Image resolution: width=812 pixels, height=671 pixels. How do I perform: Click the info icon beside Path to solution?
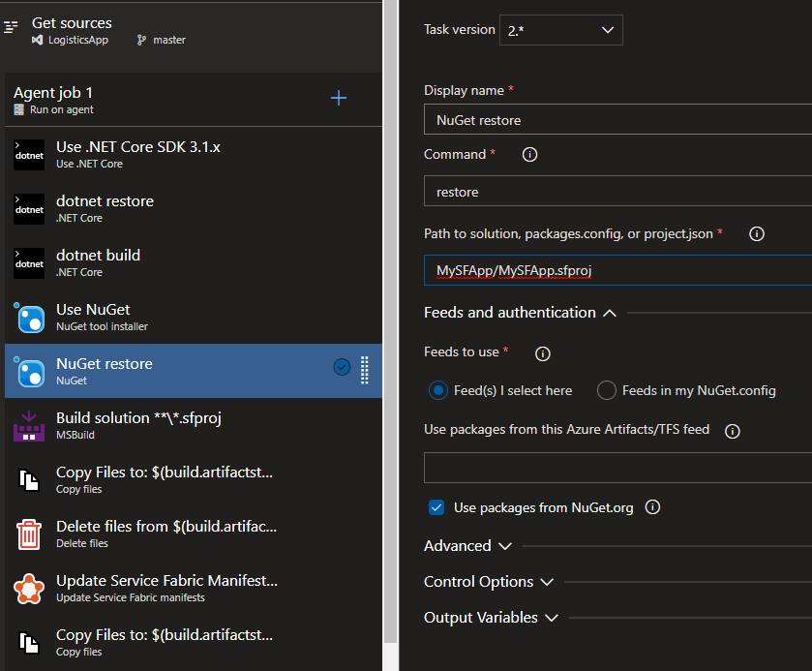point(757,234)
